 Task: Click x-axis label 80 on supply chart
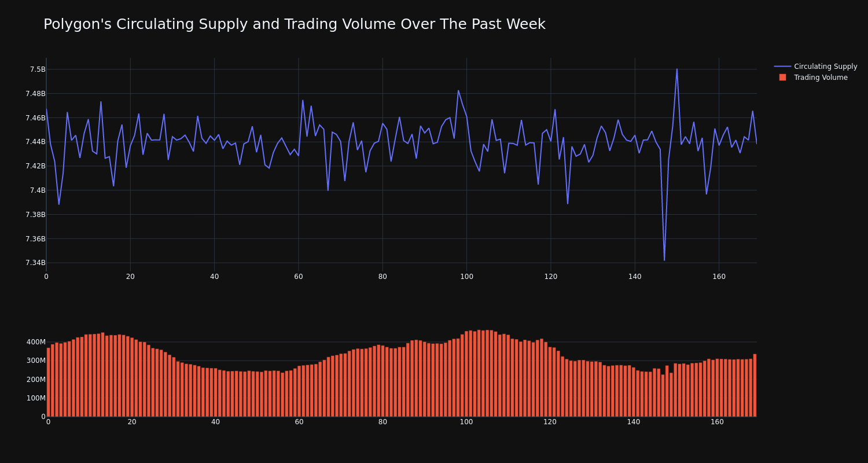coord(382,277)
